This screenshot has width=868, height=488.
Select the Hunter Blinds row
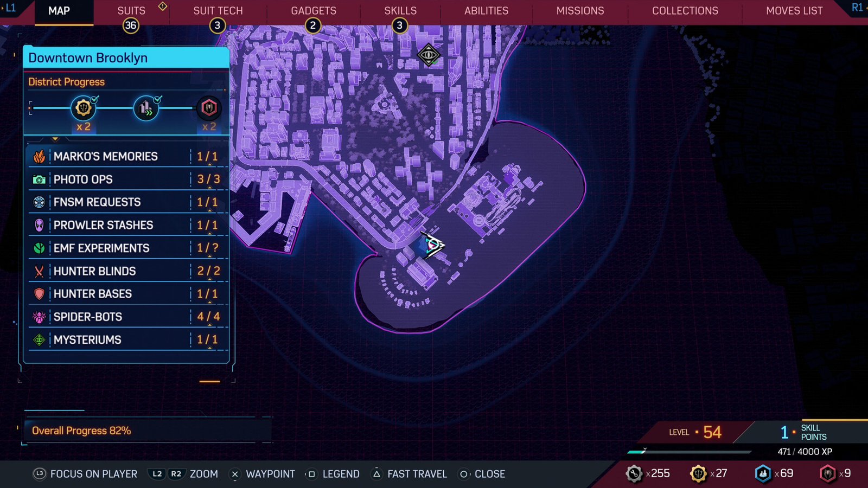(127, 271)
